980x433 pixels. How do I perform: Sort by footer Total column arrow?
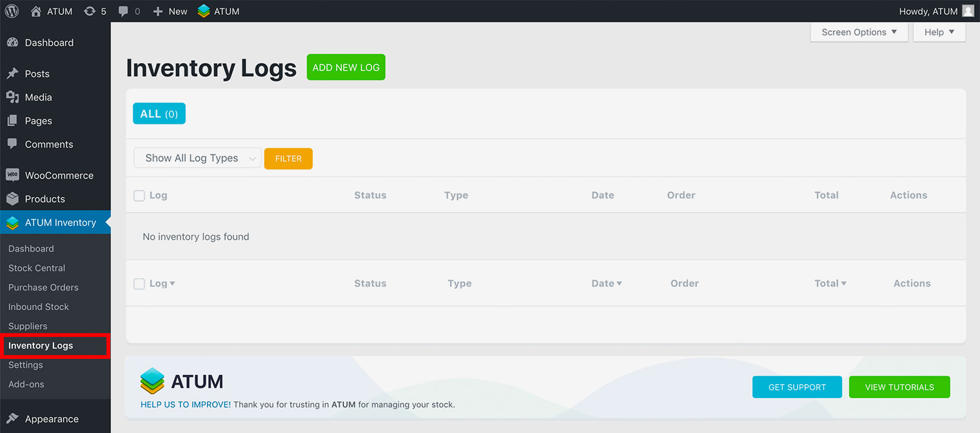click(843, 284)
